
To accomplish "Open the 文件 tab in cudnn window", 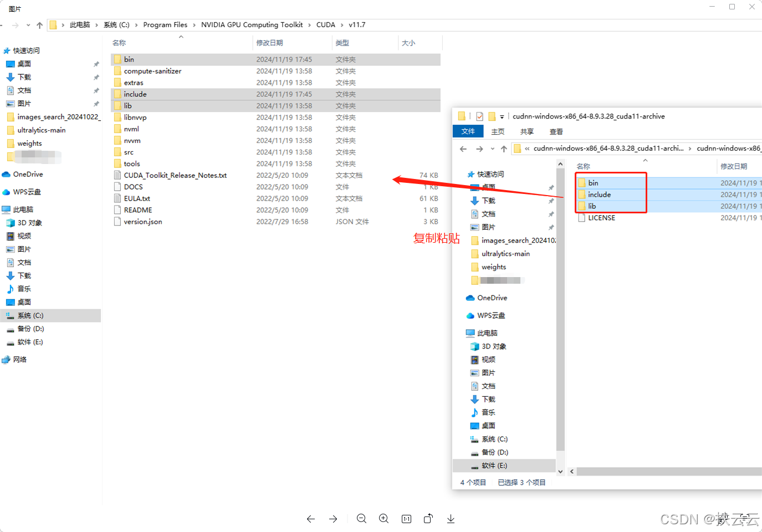I will pyautogui.click(x=468, y=131).
